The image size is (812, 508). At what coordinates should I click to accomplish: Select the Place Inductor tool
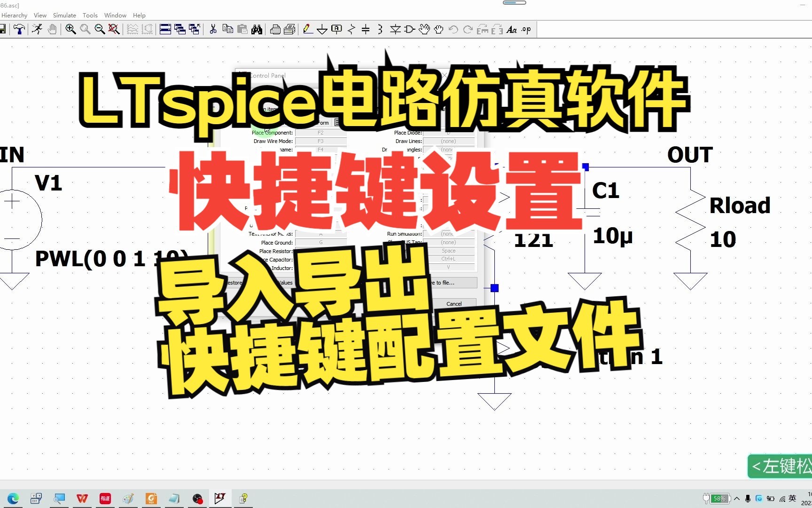coord(380,30)
